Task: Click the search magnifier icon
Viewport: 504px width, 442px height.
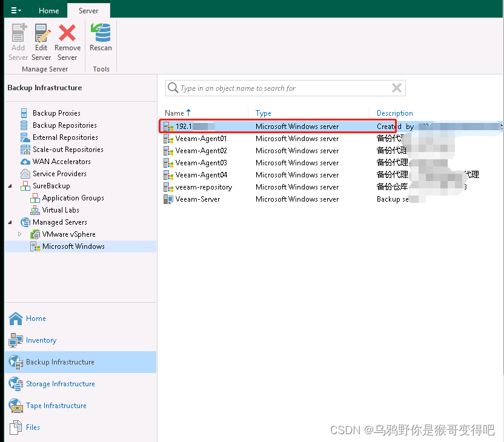Action: [x=173, y=88]
